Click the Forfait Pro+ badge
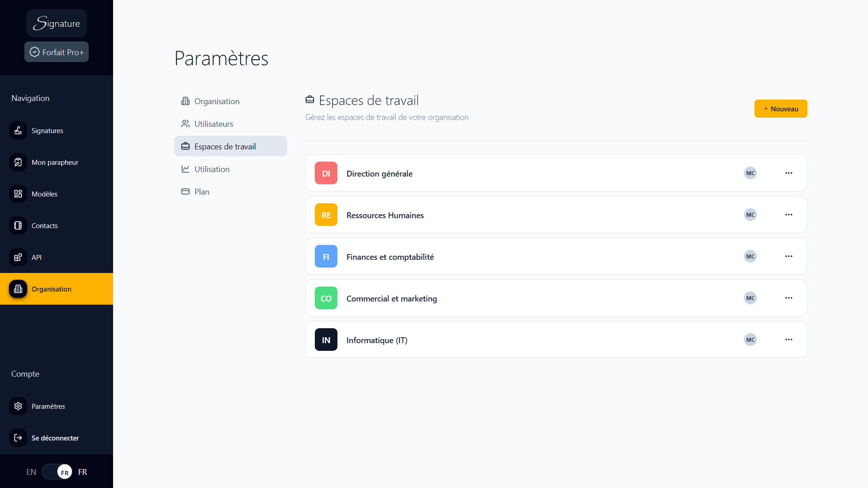The image size is (868, 488). [x=56, y=52]
